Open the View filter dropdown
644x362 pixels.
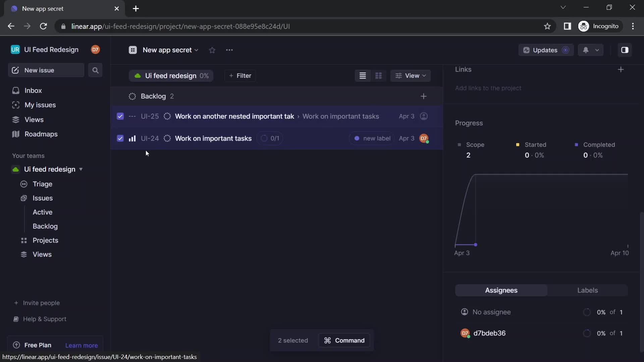pyautogui.click(x=411, y=75)
